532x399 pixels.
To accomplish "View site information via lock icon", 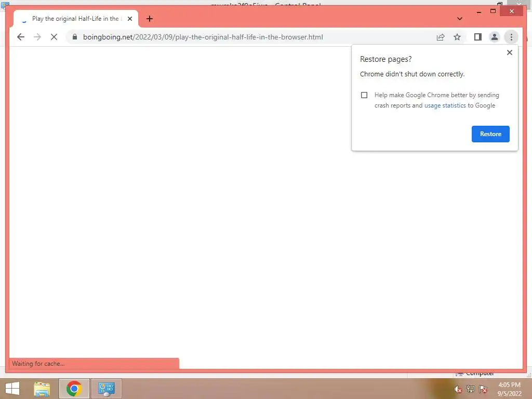I will click(x=75, y=37).
